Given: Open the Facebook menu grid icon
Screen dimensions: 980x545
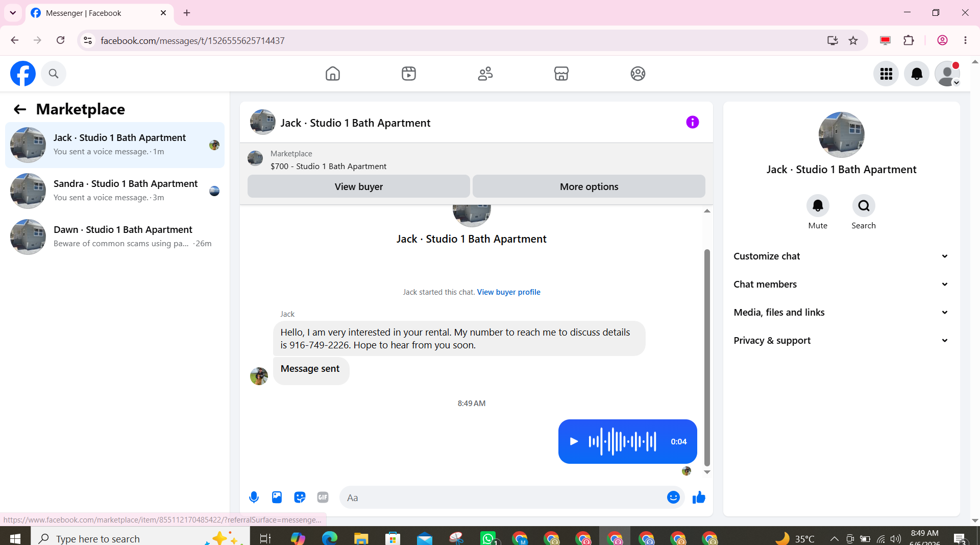Looking at the screenshot, I should (x=886, y=74).
